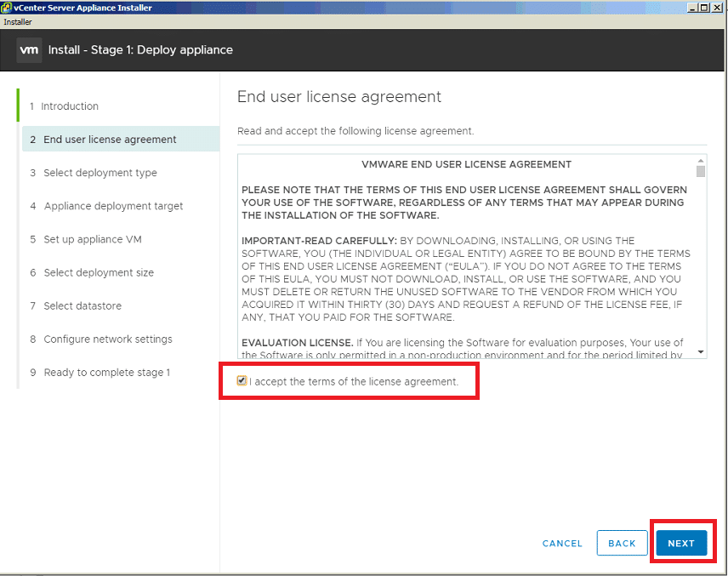This screenshot has height=576, width=728.
Task: Maximize the vCenter installer window
Action: (704, 8)
